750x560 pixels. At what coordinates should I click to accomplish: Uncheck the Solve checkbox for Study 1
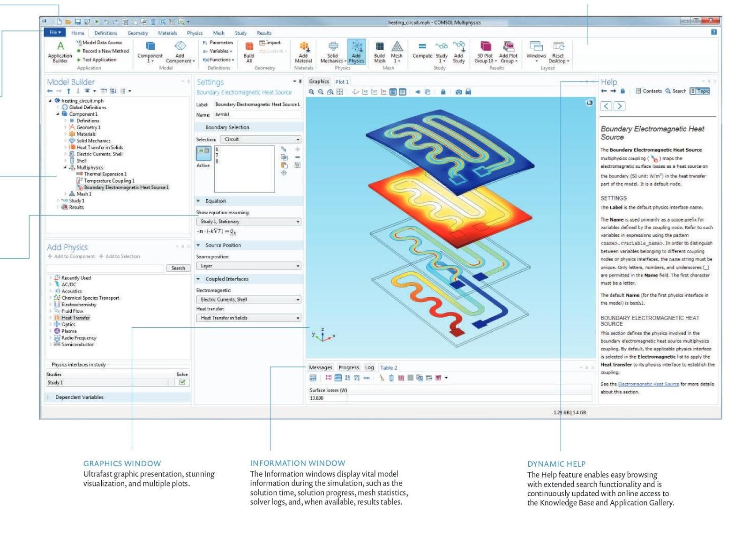coord(182,382)
